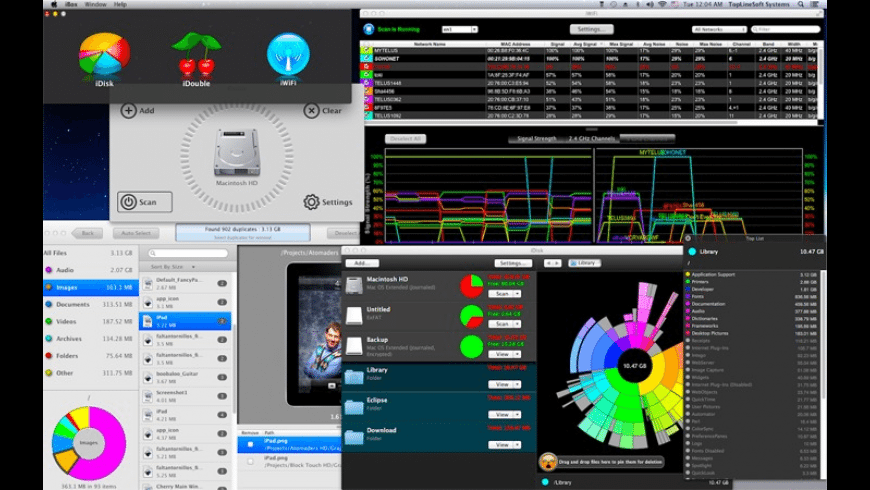Click the Filter field in iWiFi

click(x=785, y=29)
